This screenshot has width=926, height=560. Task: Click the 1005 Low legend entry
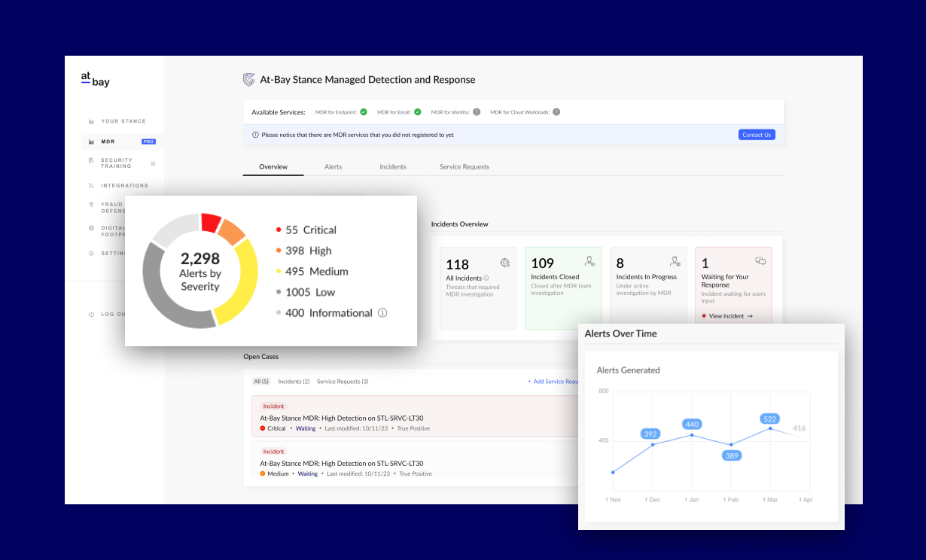(306, 292)
